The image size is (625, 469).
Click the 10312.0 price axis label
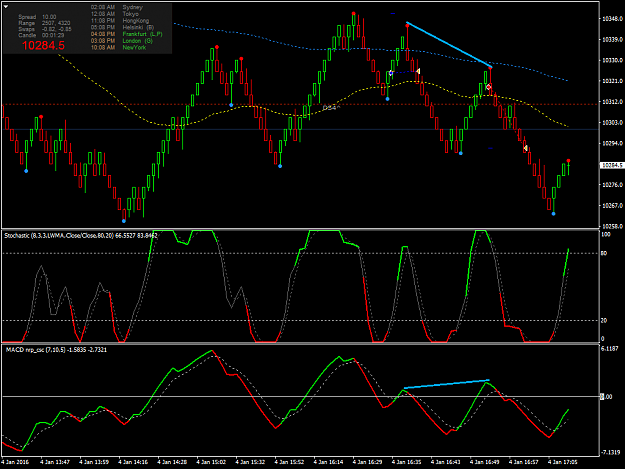[612, 102]
